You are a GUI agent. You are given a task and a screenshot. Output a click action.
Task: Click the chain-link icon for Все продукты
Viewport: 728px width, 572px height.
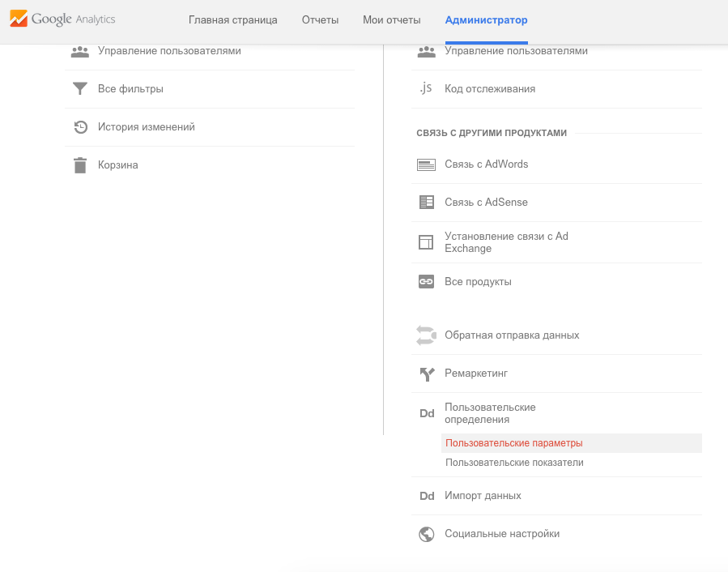point(426,282)
